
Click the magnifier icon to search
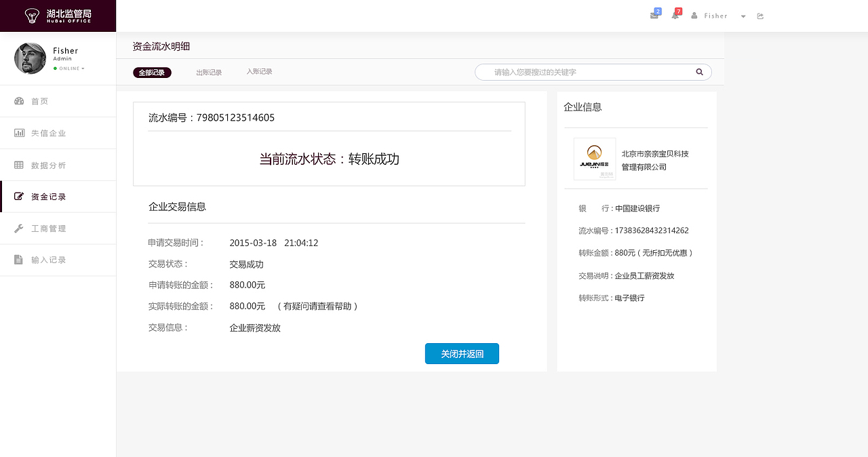point(699,72)
